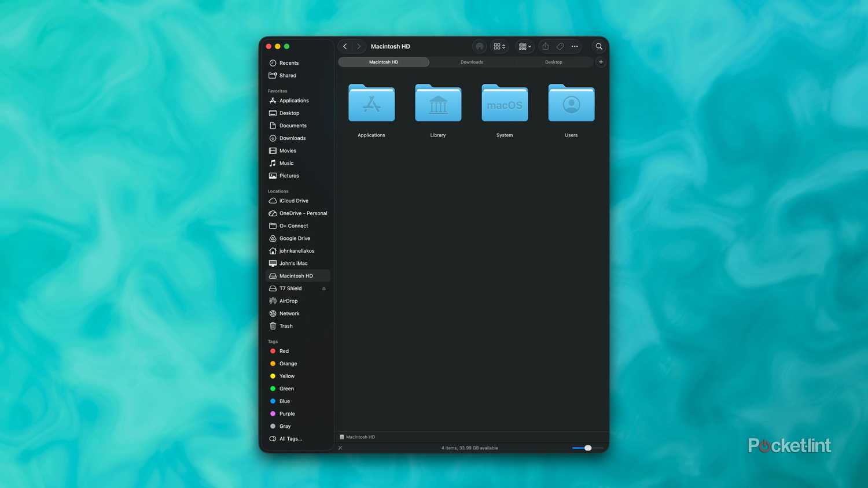
Task: Add a new tab with the plus button
Action: (601, 62)
